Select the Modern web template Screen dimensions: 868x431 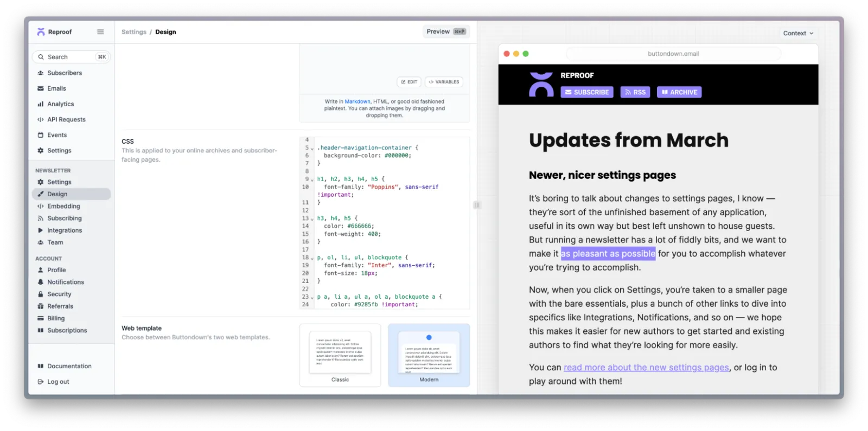click(429, 355)
